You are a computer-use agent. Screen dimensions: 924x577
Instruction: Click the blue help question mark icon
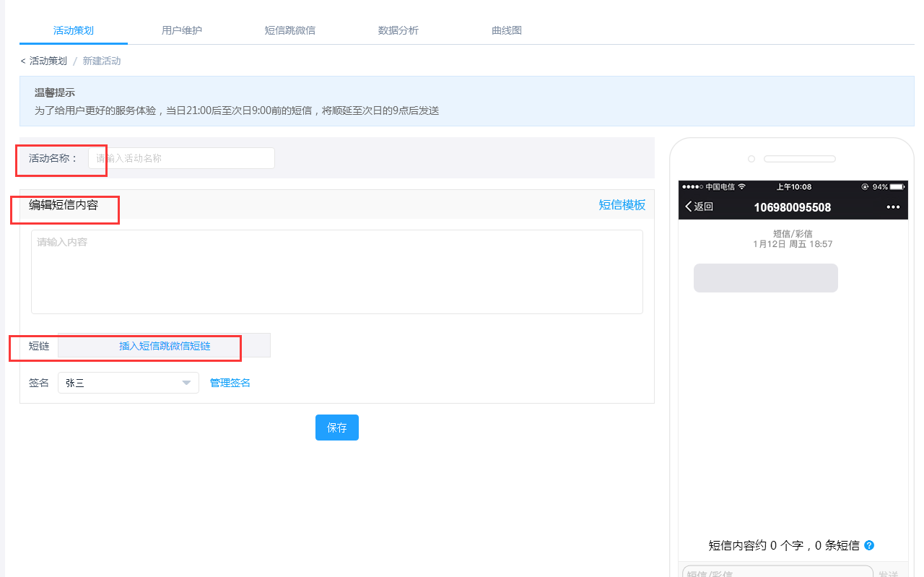pyautogui.click(x=869, y=545)
